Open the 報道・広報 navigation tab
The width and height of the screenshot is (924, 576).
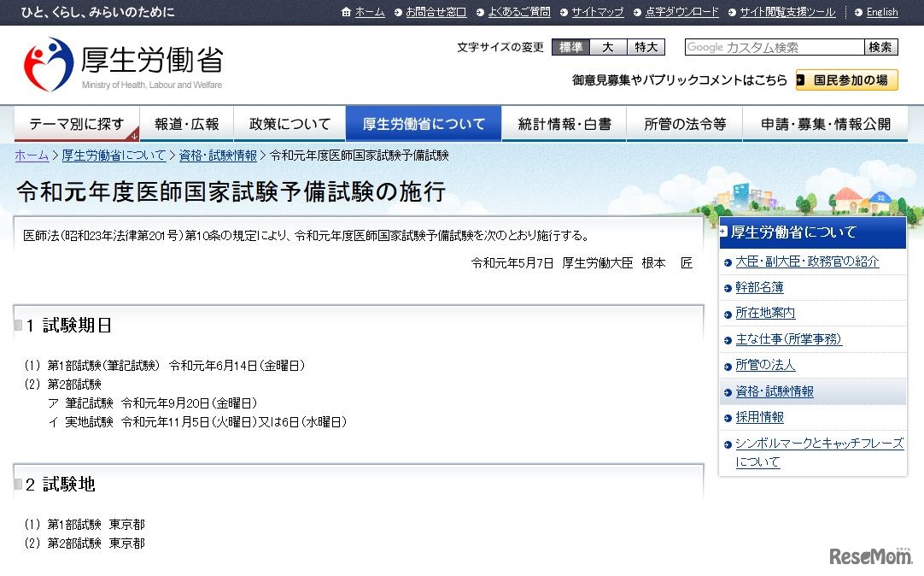[186, 124]
